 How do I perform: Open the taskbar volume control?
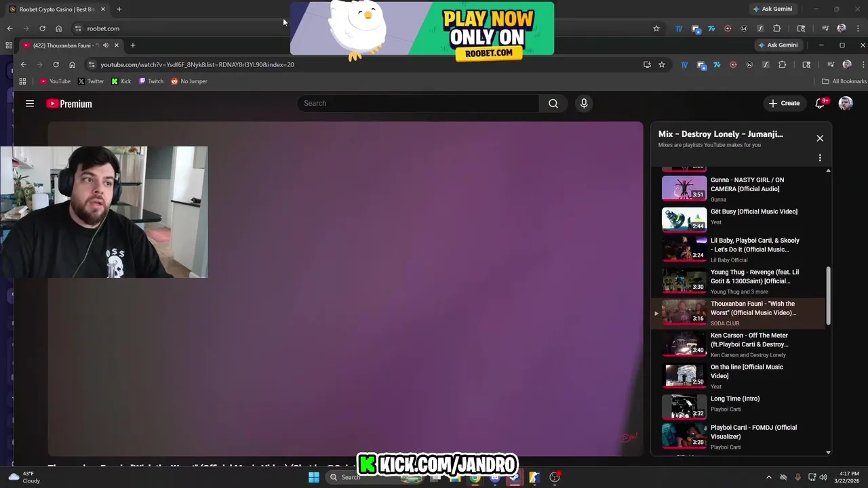823,477
